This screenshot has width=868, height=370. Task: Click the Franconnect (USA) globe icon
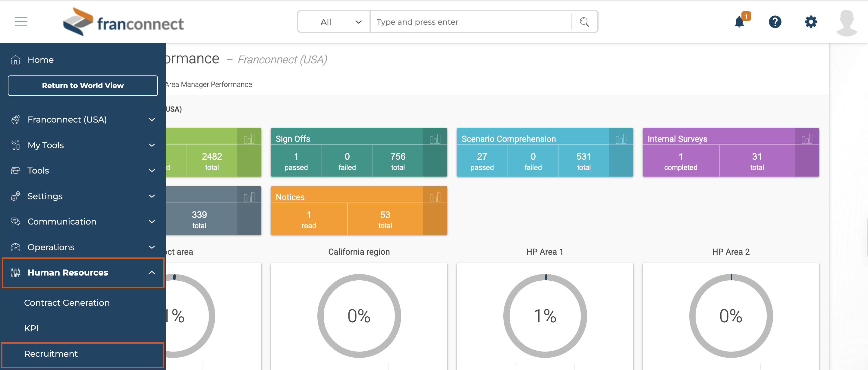coord(15,120)
